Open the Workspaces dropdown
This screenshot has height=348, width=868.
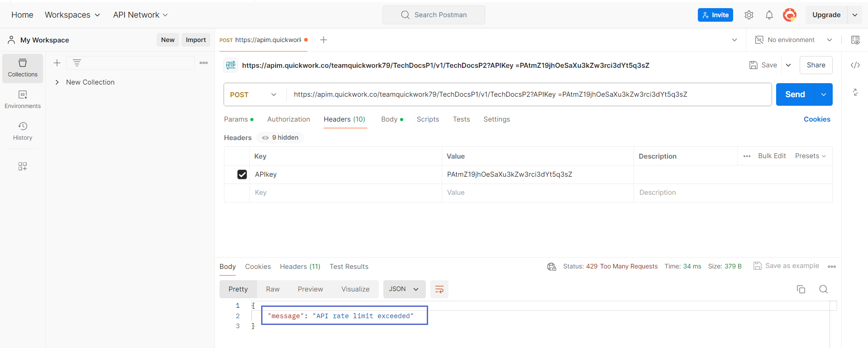pyautogui.click(x=72, y=15)
